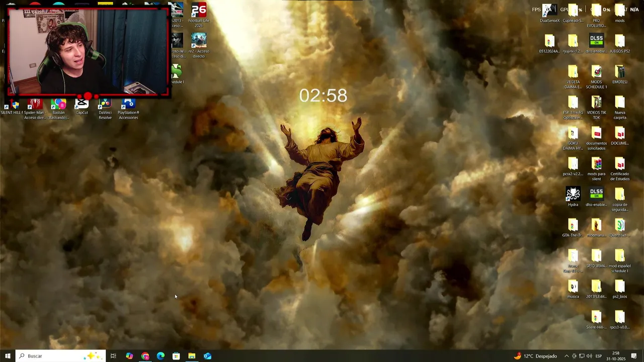The width and height of the screenshot is (644, 362).
Task: Select the 2013FLEdit... folder
Action: pyautogui.click(x=596, y=290)
